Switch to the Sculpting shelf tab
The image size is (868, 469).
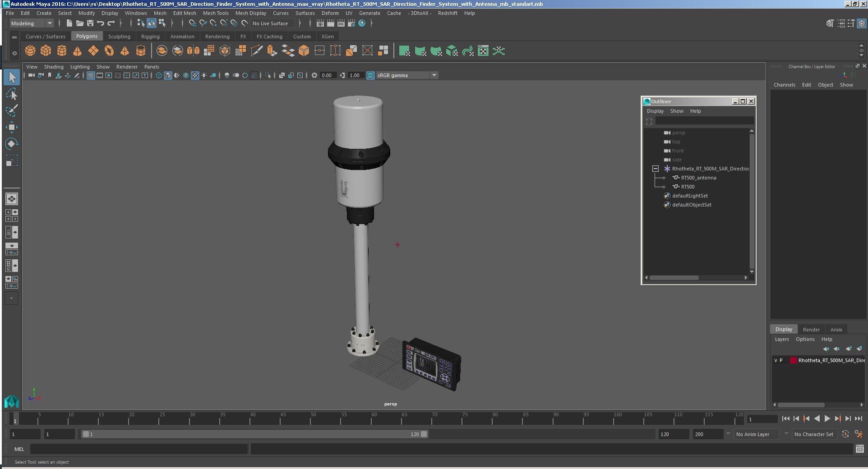point(119,37)
